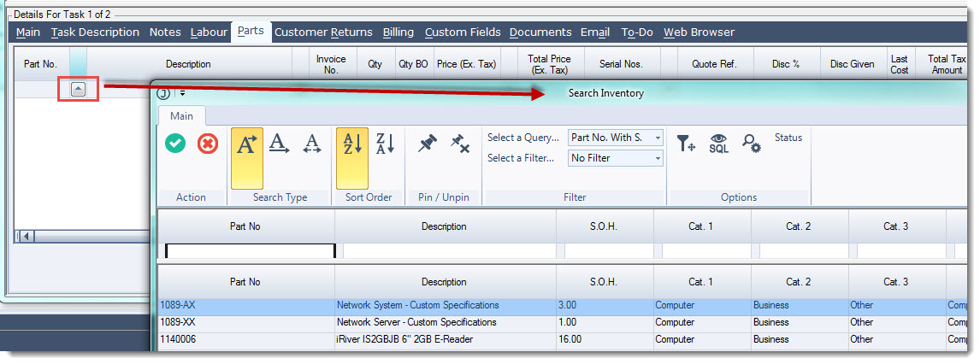Open the SQL view icon
This screenshot has height=364, width=980.
pos(718,144)
